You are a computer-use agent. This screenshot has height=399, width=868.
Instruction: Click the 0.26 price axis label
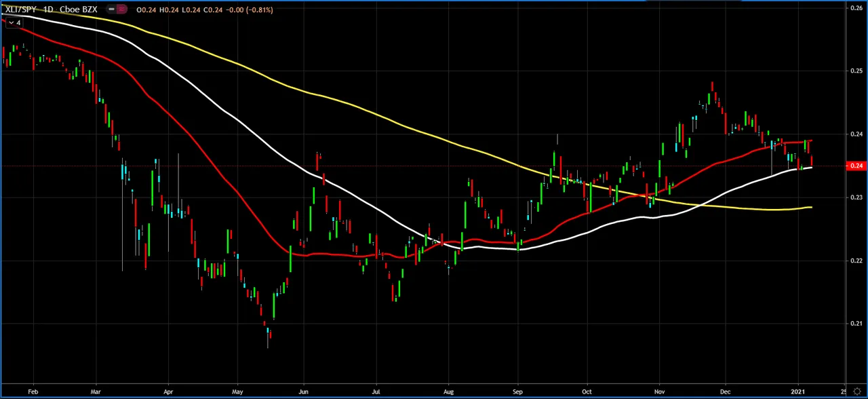point(856,7)
